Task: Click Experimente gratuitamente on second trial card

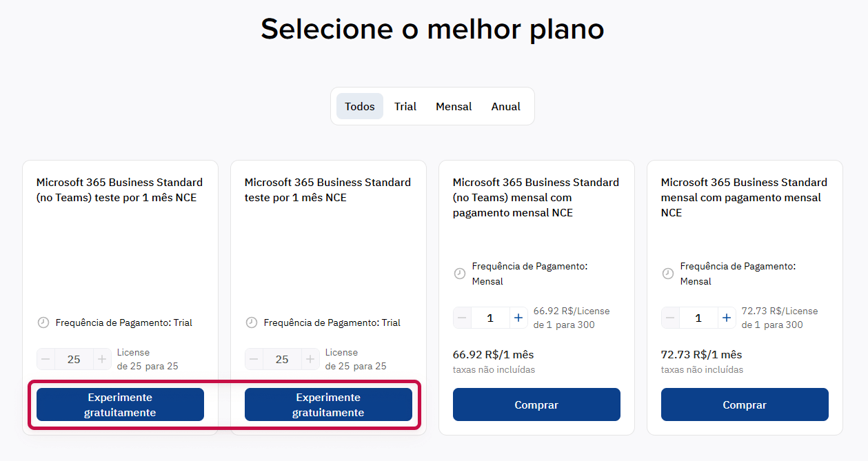Action: [x=328, y=404]
